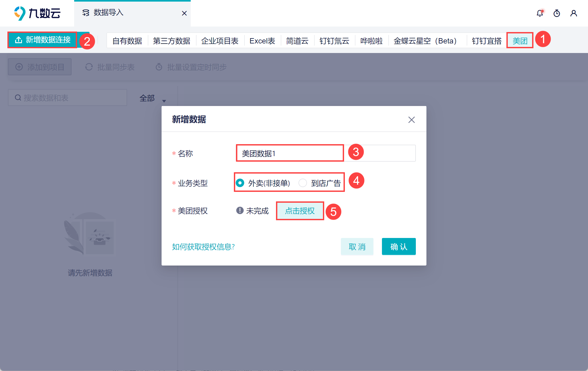Screen dimensions: 588x371
Task: Select the 到店广告 radio option
Action: click(303, 183)
